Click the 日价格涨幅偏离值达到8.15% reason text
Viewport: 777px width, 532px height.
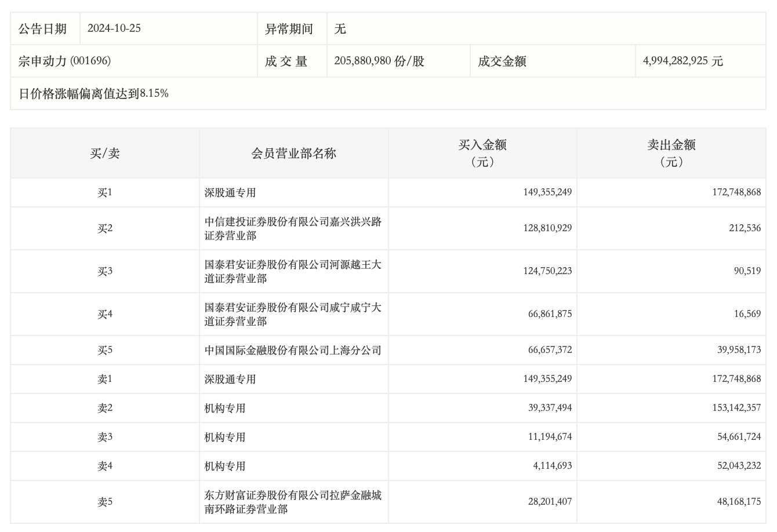[x=94, y=93]
